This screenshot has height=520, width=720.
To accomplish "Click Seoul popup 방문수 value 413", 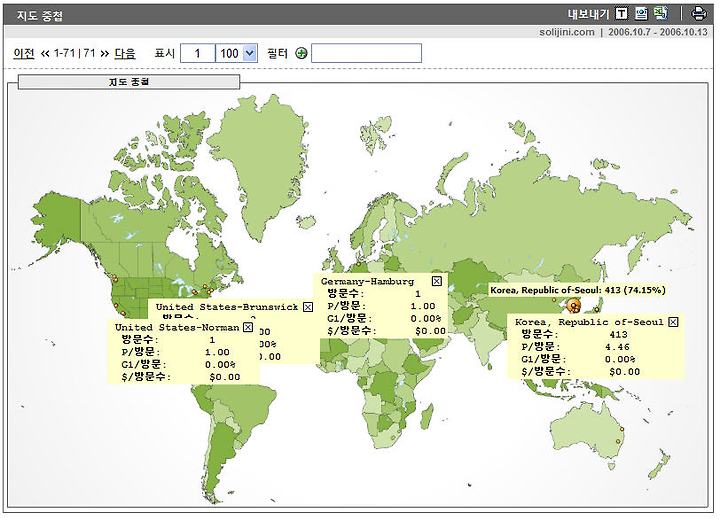I will [x=619, y=334].
